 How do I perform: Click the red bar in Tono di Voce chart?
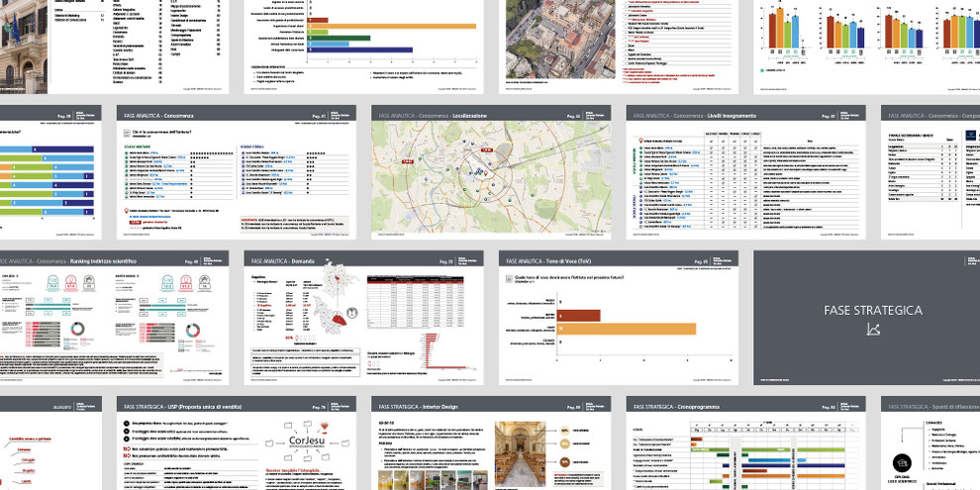tap(579, 316)
